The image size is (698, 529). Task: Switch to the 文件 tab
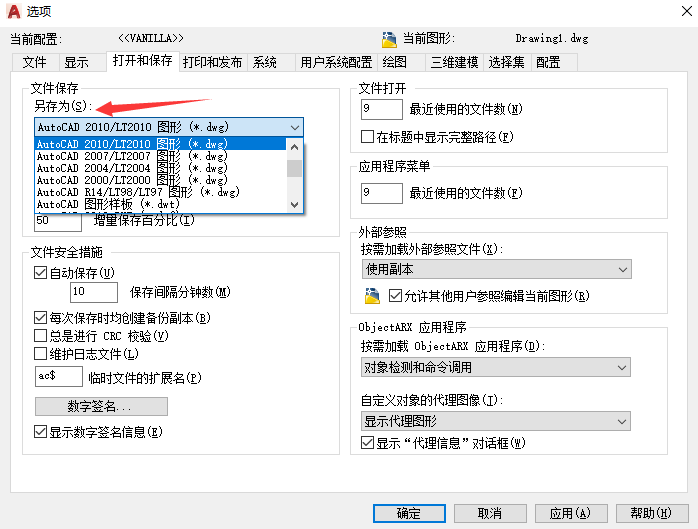click(35, 62)
